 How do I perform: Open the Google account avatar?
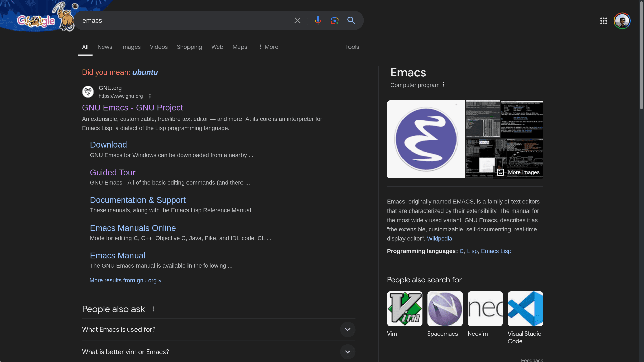click(622, 21)
